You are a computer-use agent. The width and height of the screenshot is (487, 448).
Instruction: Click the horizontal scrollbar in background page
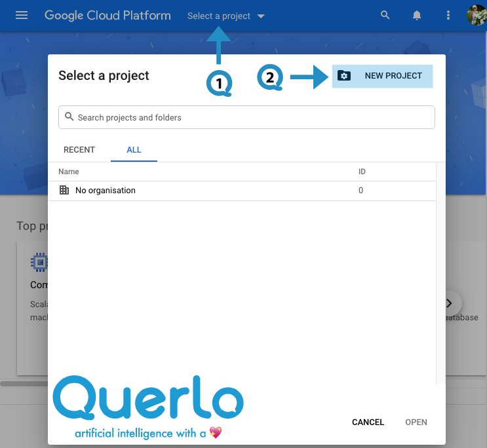coord(24,383)
